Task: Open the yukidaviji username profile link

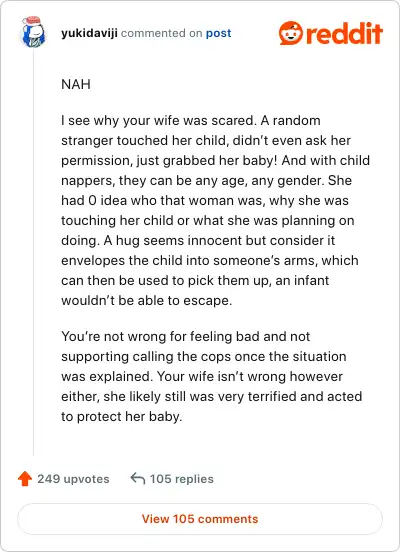Action: (89, 33)
